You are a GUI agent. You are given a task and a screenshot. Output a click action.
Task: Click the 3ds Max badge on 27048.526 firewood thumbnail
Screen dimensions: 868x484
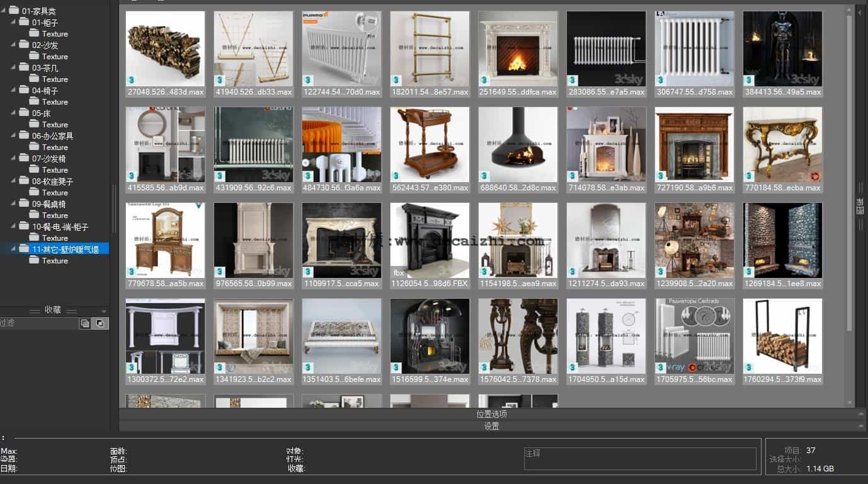click(x=131, y=80)
